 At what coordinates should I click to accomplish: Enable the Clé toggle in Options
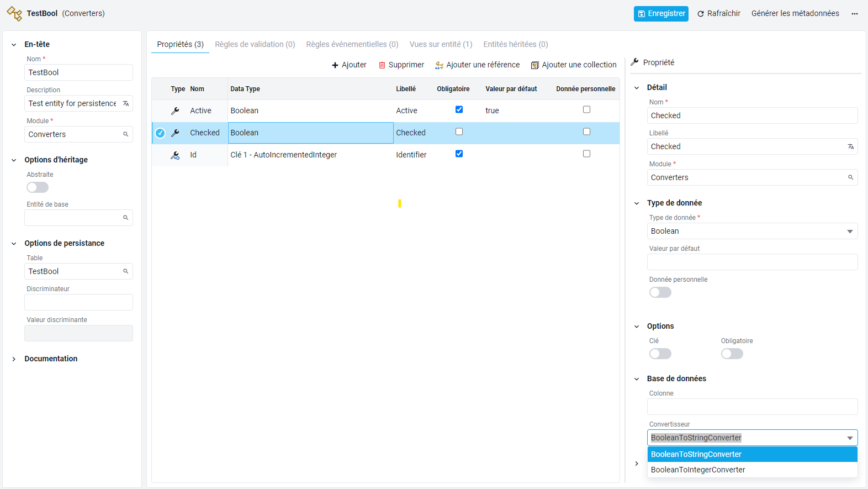click(x=660, y=354)
